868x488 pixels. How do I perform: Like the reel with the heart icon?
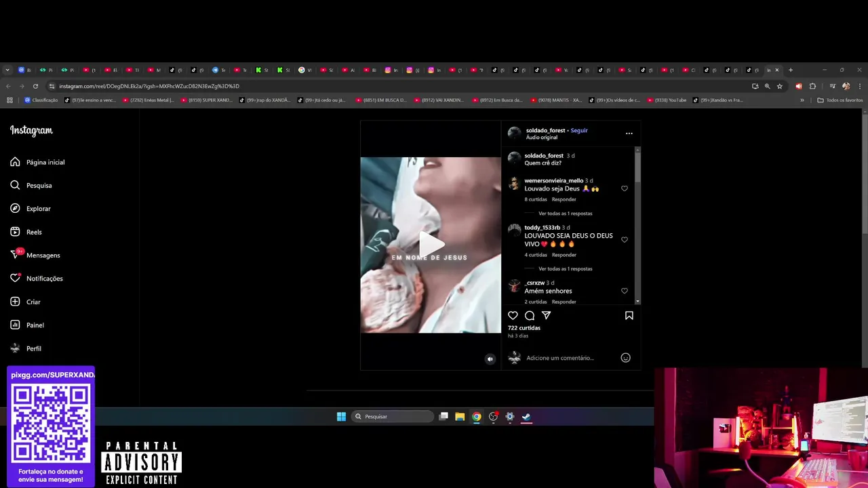tap(513, 315)
